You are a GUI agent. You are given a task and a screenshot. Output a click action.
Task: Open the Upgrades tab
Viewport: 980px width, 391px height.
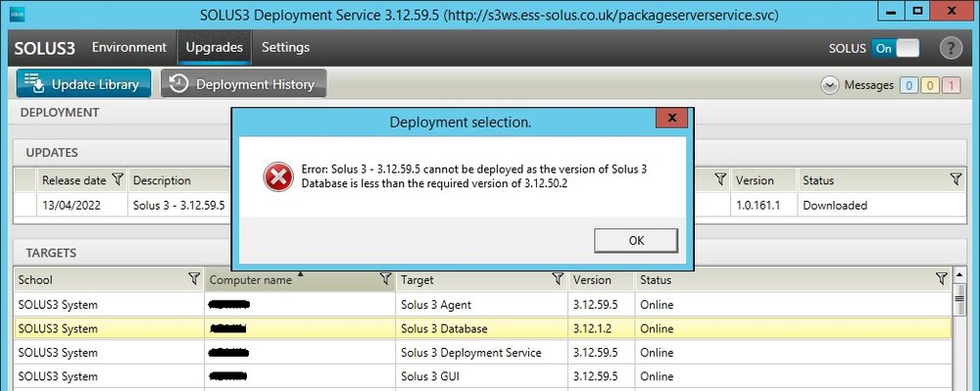[x=215, y=47]
